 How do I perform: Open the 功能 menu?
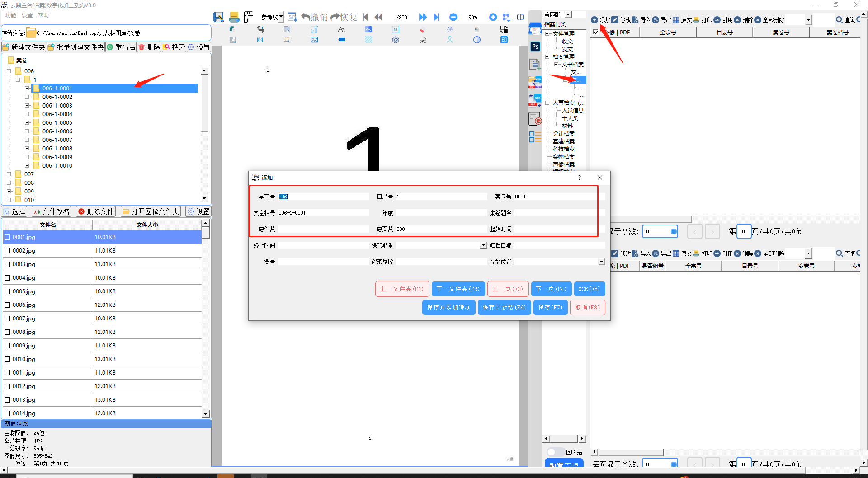(x=11, y=15)
